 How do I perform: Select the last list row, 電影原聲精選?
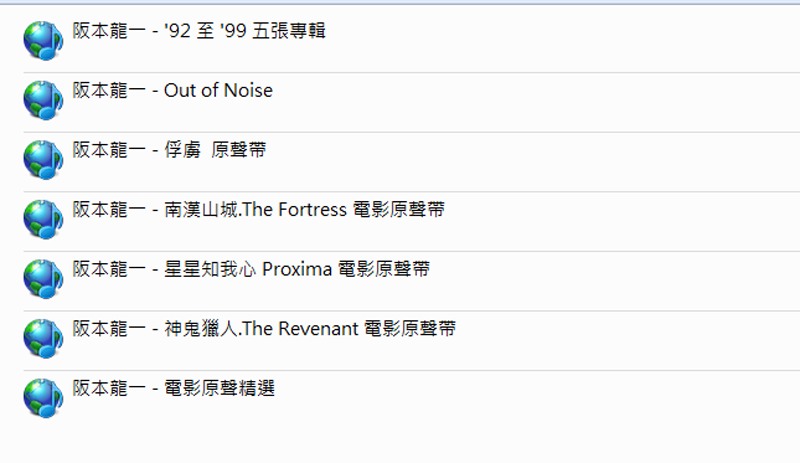pyautogui.click(x=550, y=399)
